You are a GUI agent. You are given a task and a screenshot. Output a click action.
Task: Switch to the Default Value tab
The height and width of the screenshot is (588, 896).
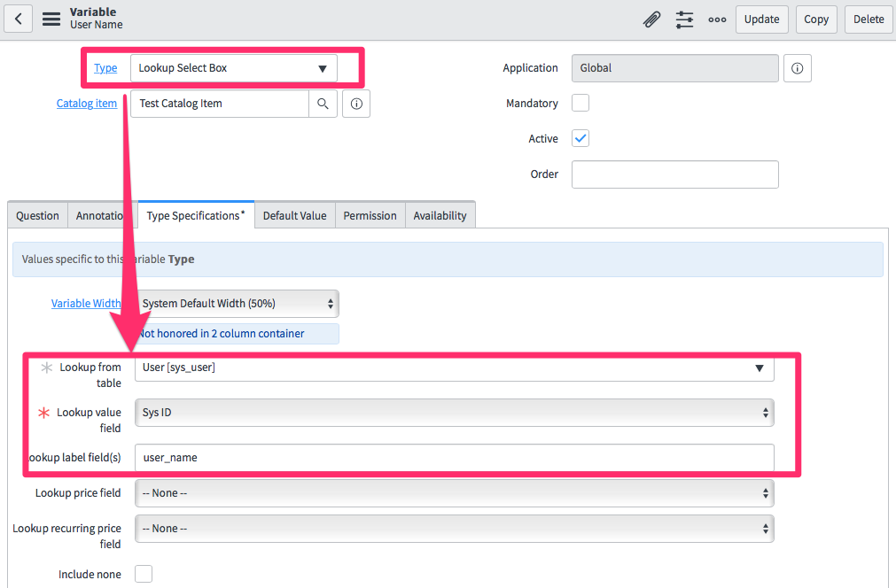[294, 214]
